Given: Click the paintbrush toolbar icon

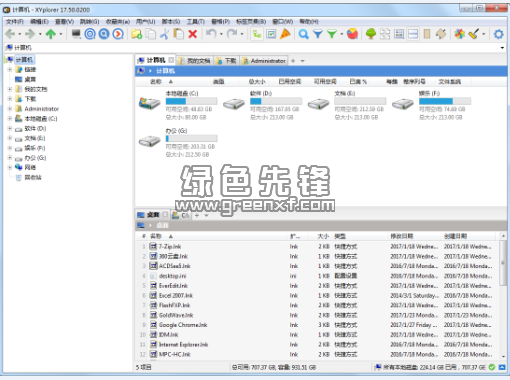Looking at the screenshot, I should point(474,34).
